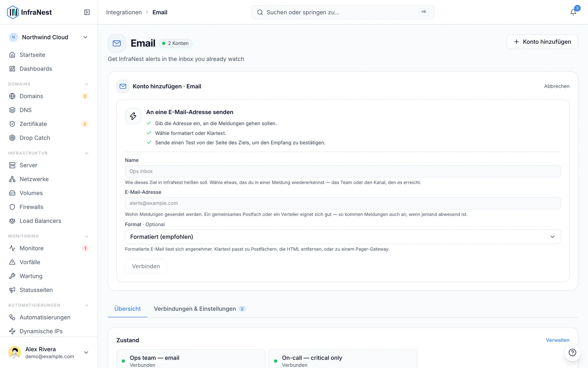Click the Domains globe icon
The height and width of the screenshot is (368, 588).
[x=12, y=96]
